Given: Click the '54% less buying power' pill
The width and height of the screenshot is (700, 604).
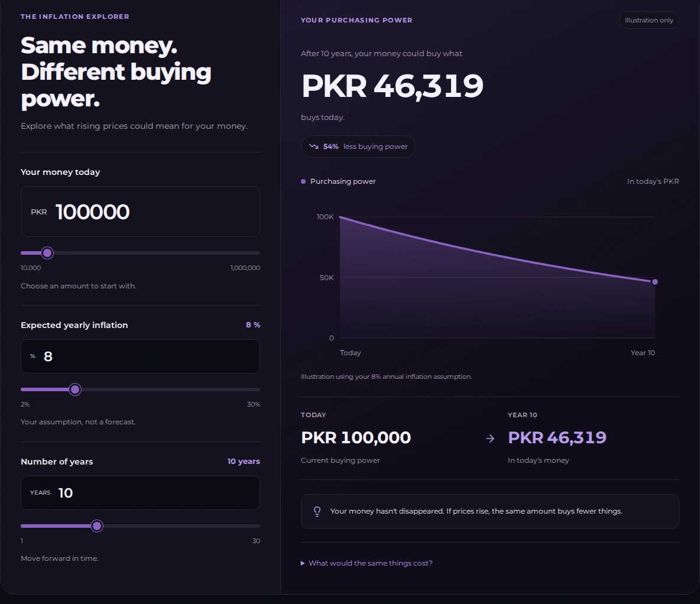Looking at the screenshot, I should tap(358, 147).
